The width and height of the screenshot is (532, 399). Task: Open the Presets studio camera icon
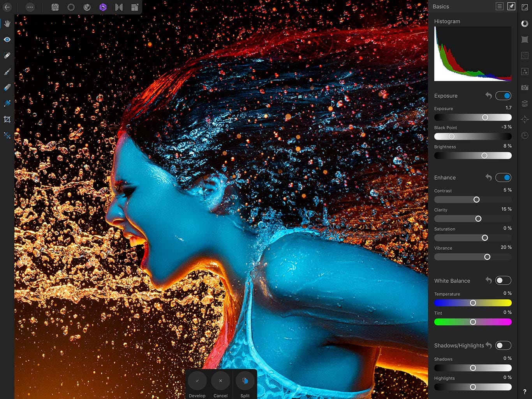[525, 87]
